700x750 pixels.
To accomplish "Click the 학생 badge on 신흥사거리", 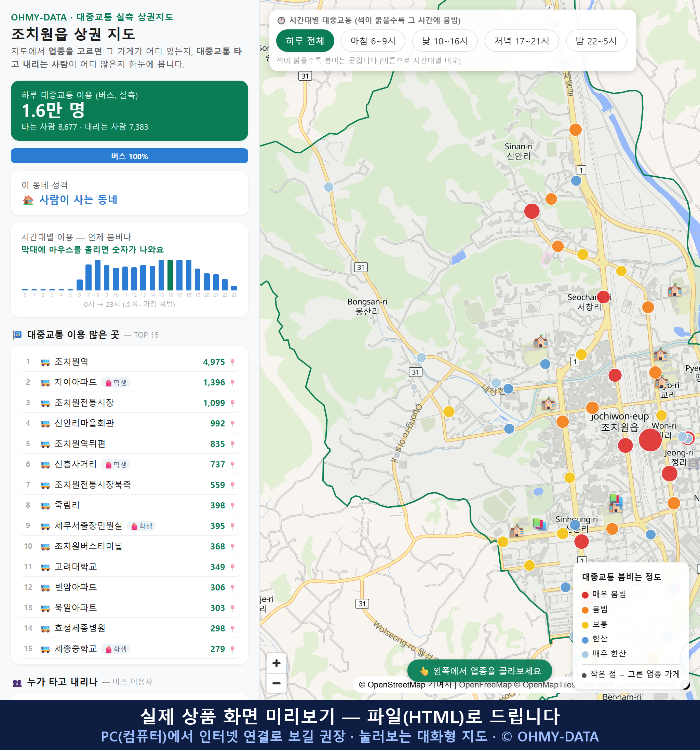I will [x=116, y=464].
